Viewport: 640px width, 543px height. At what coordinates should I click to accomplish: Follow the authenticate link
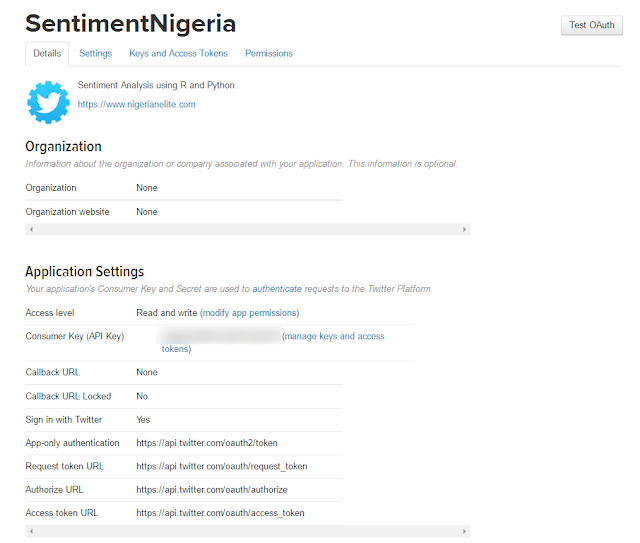pyautogui.click(x=277, y=289)
